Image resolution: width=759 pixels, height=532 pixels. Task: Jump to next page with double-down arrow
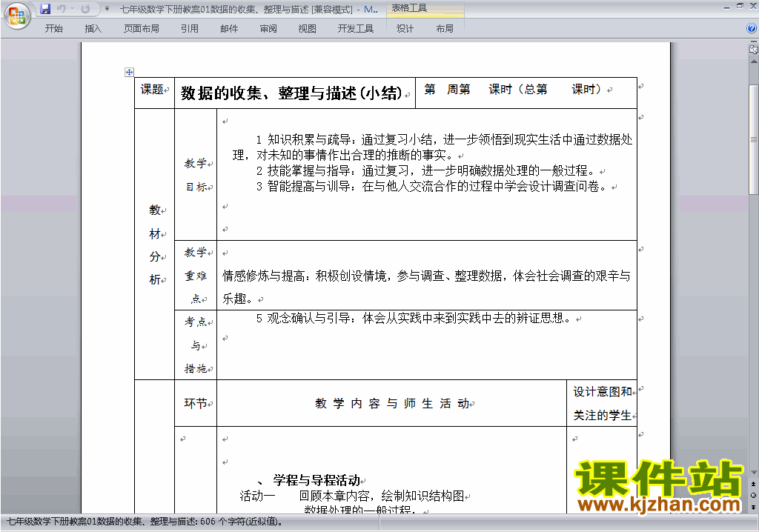coord(754,507)
